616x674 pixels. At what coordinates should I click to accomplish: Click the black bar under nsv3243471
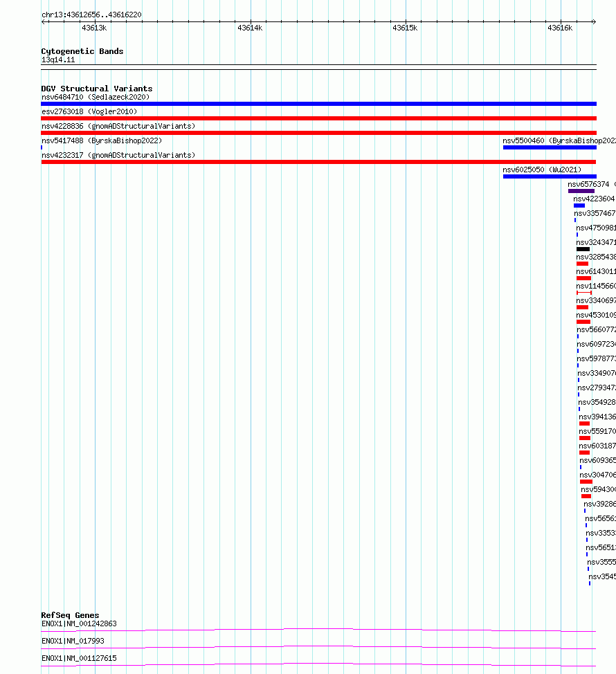(583, 249)
